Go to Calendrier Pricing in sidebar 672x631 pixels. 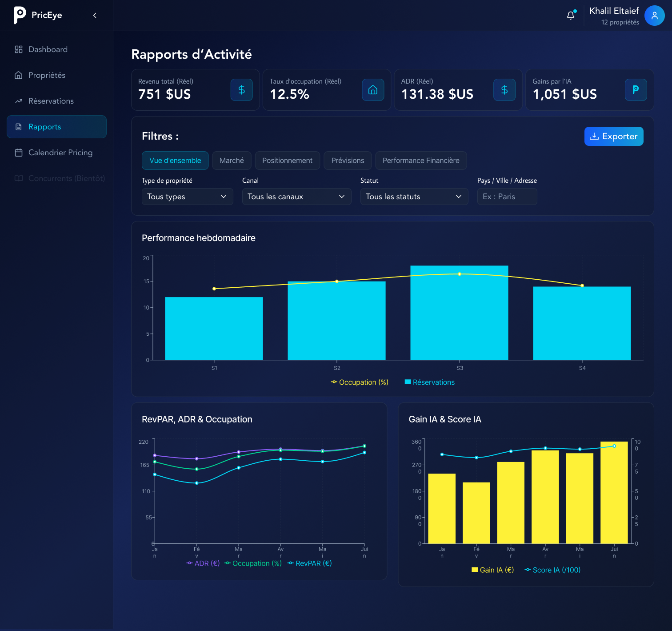pyautogui.click(x=60, y=153)
